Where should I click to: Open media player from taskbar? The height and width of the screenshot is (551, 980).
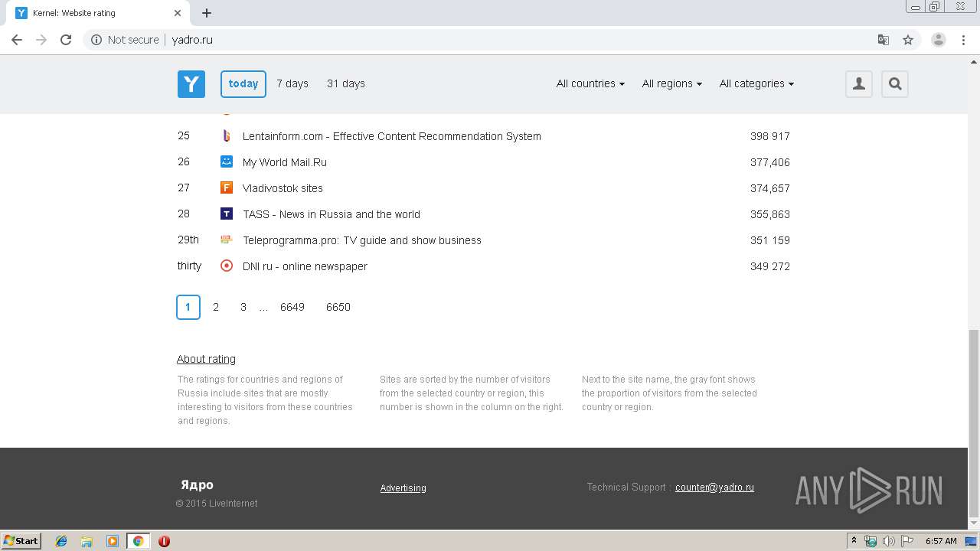[x=113, y=541]
